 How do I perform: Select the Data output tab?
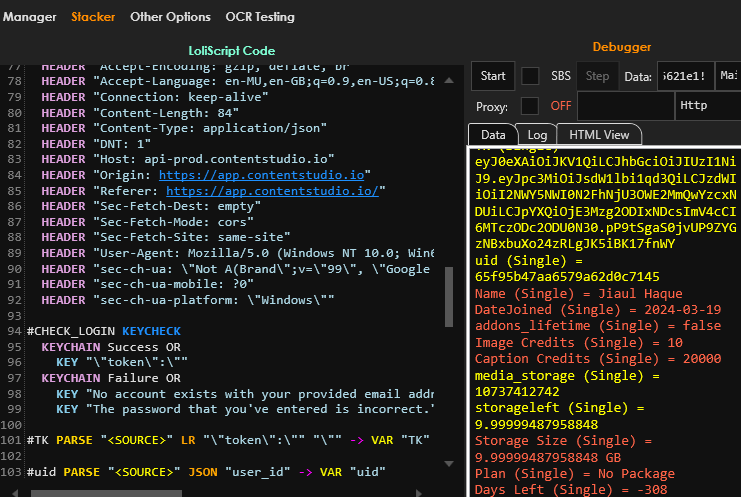tap(493, 135)
